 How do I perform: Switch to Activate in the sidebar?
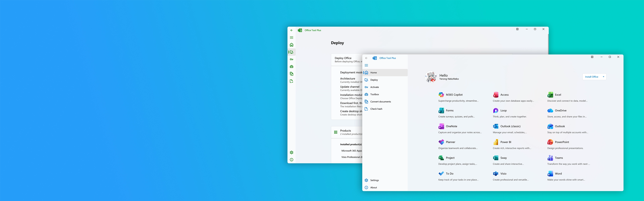point(385,87)
